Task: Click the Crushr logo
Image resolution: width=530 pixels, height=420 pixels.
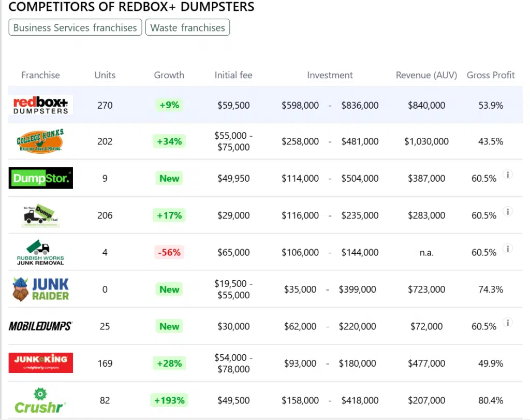Action: (40, 400)
